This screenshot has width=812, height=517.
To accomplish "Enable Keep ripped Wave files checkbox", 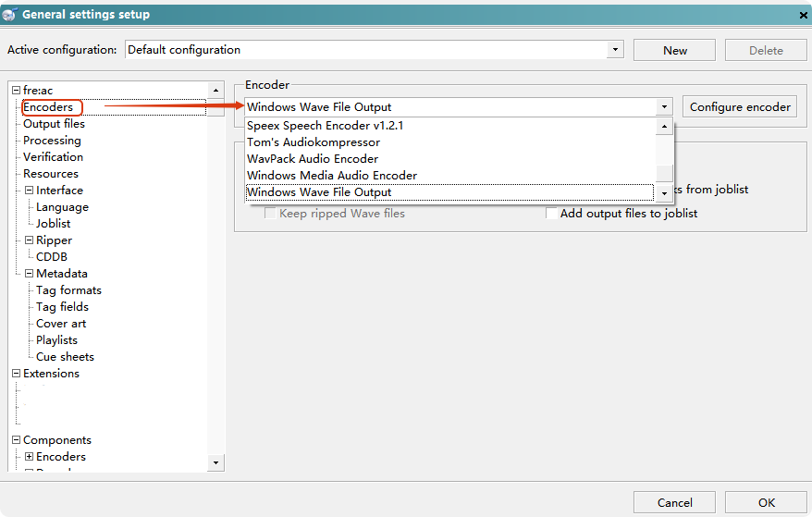I will 271,214.
